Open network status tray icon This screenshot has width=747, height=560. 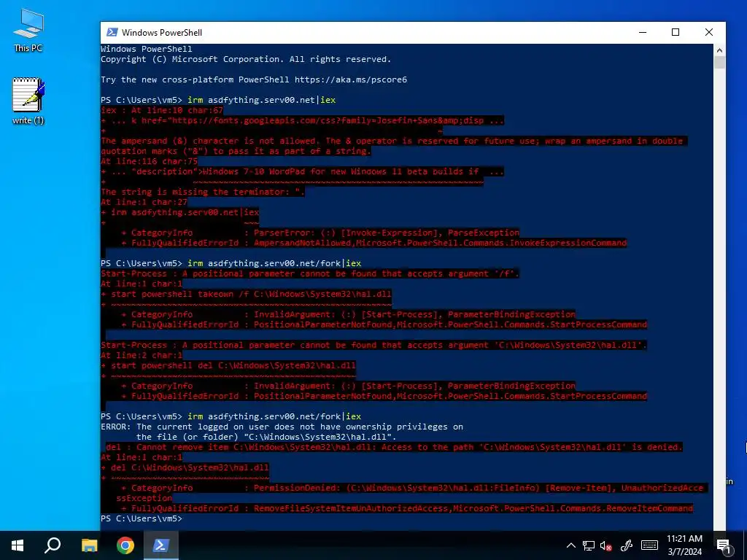click(x=589, y=545)
